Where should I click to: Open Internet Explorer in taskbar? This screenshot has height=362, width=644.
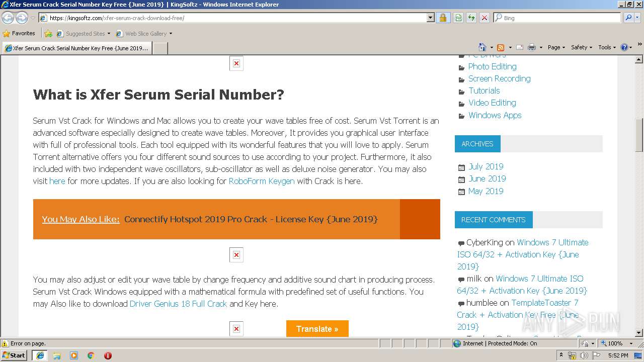point(40,355)
